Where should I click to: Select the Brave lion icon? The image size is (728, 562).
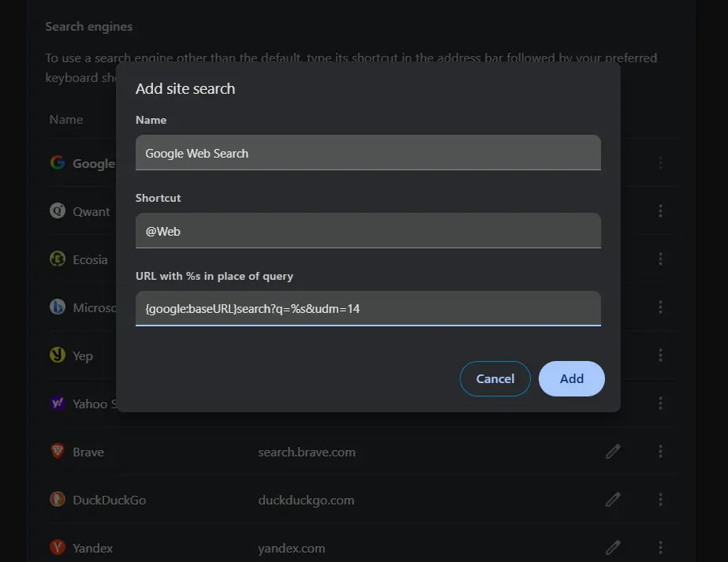[x=58, y=451]
